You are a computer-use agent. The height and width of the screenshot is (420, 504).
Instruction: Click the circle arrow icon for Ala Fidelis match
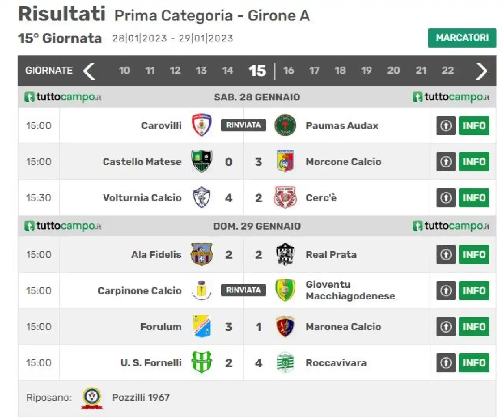pyautogui.click(x=446, y=255)
